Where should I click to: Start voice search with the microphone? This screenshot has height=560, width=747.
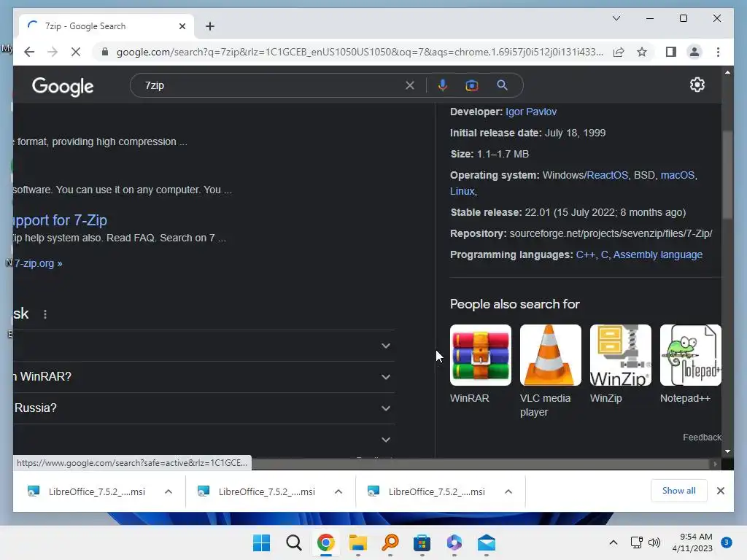pos(443,85)
